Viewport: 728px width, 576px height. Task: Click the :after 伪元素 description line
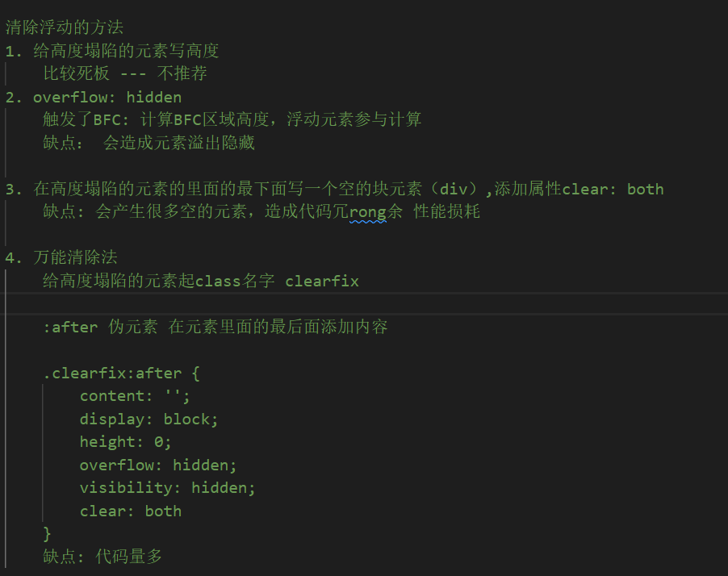215,327
